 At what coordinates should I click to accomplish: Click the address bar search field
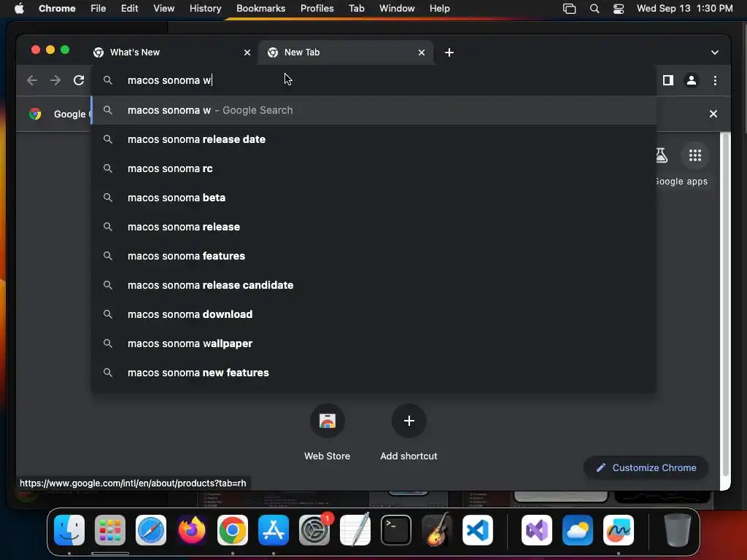(x=374, y=80)
